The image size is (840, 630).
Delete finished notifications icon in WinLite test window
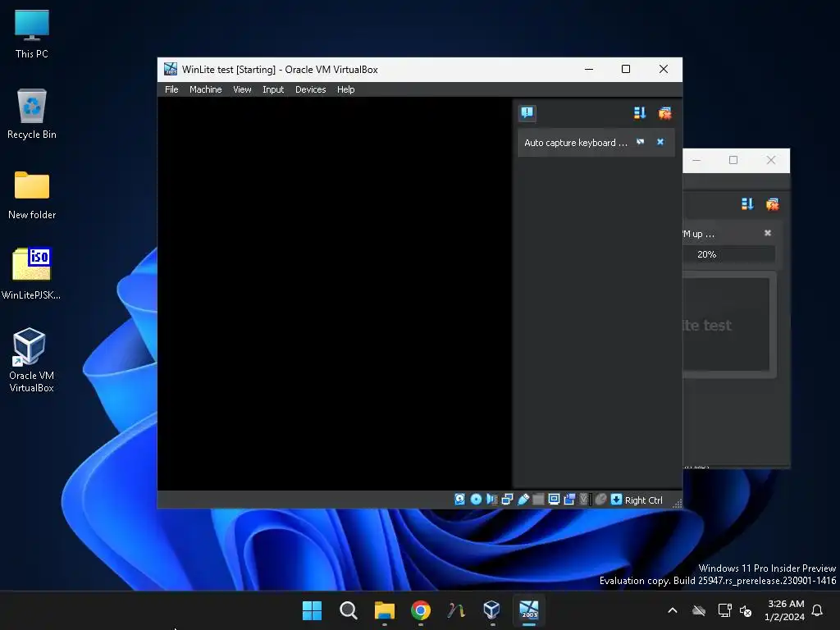pos(664,112)
